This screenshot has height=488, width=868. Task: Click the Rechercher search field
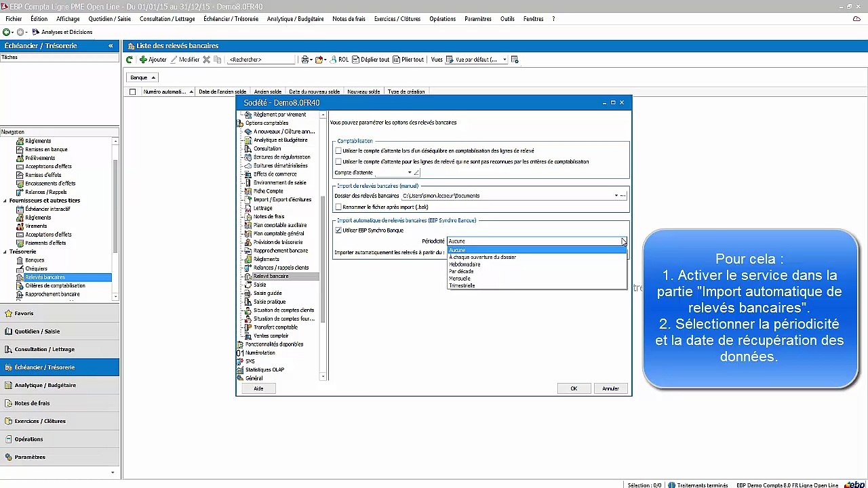[261, 60]
